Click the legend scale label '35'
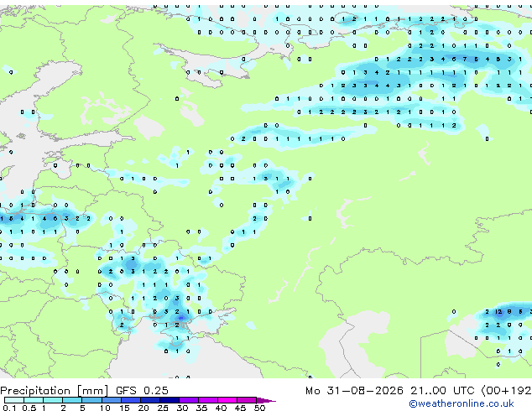Viewport: 532px width, 411px height. (x=201, y=408)
